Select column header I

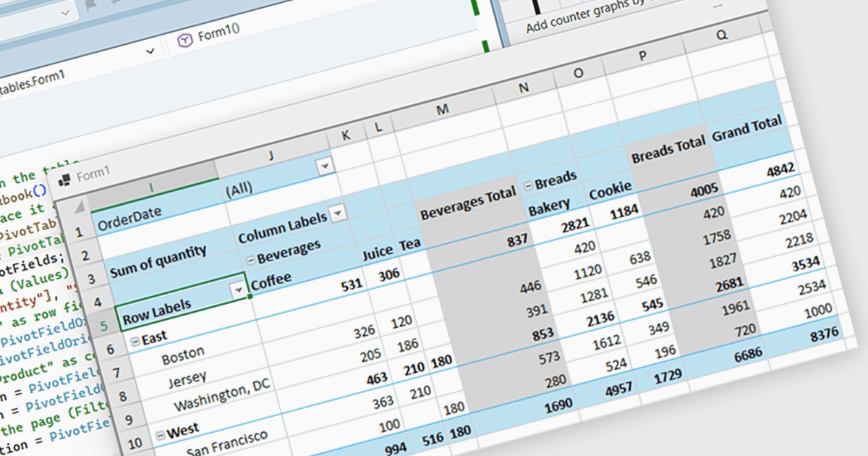point(152,187)
